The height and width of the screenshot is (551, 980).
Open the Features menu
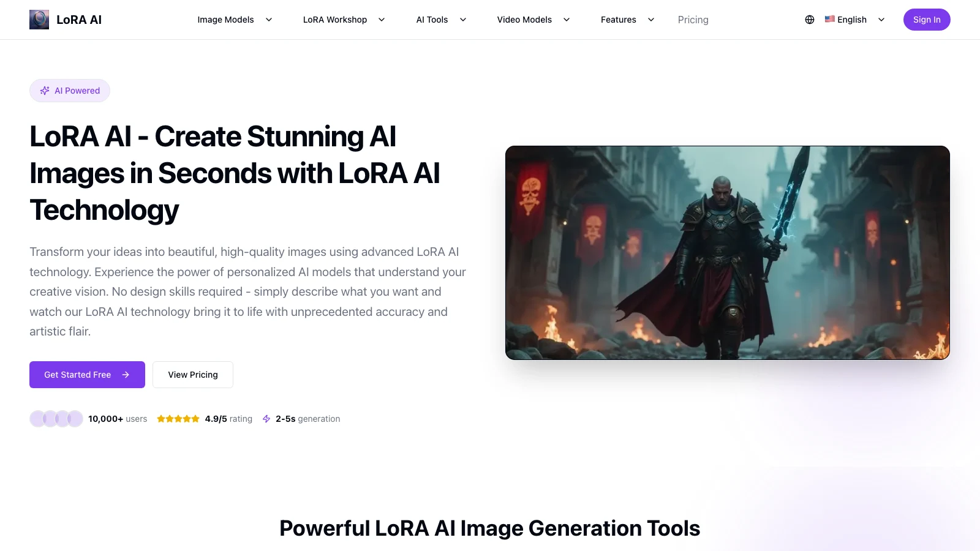click(619, 20)
